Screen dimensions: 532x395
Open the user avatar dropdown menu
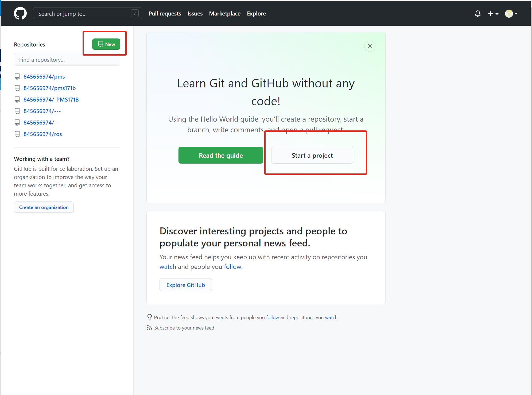coord(511,13)
